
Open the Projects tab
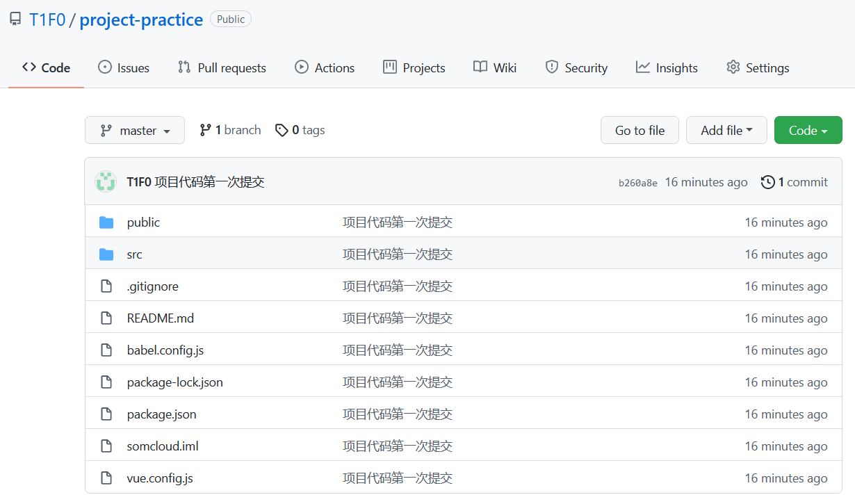click(414, 67)
